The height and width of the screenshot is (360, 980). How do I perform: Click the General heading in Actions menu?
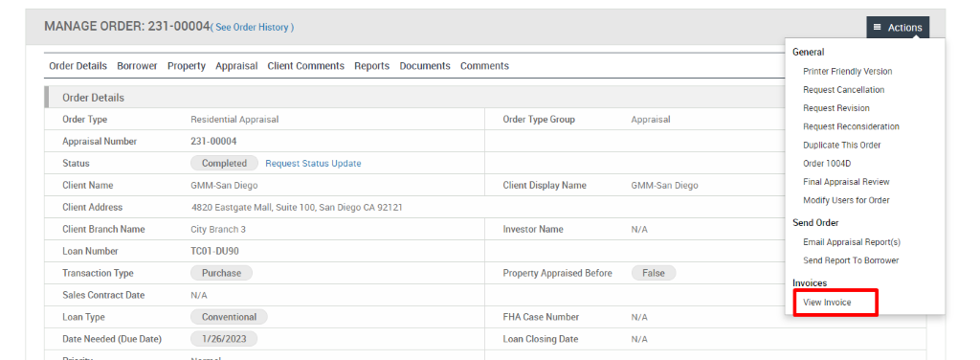coord(808,52)
